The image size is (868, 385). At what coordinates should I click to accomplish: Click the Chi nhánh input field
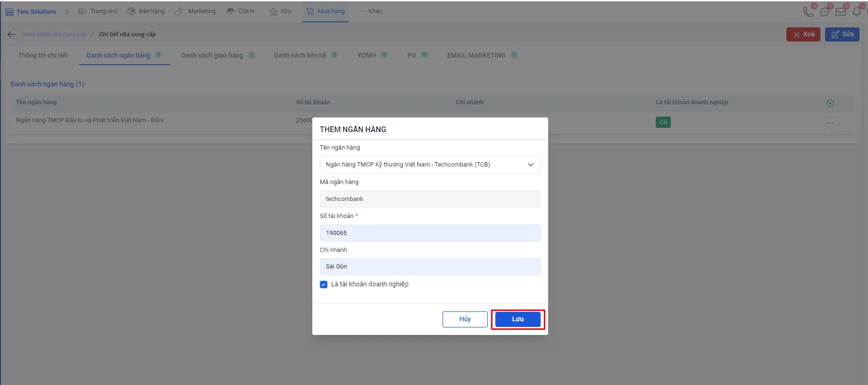click(430, 267)
